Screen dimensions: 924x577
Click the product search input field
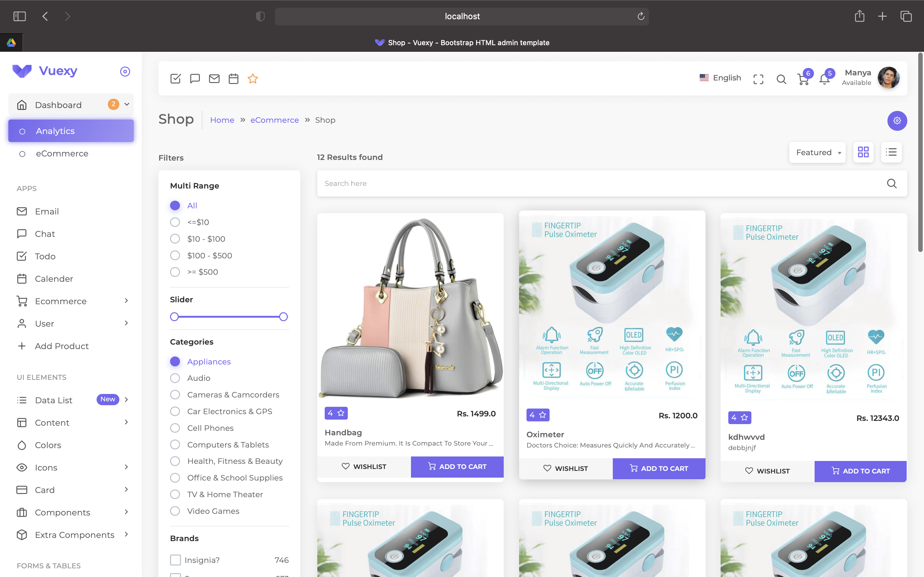(x=535, y=184)
